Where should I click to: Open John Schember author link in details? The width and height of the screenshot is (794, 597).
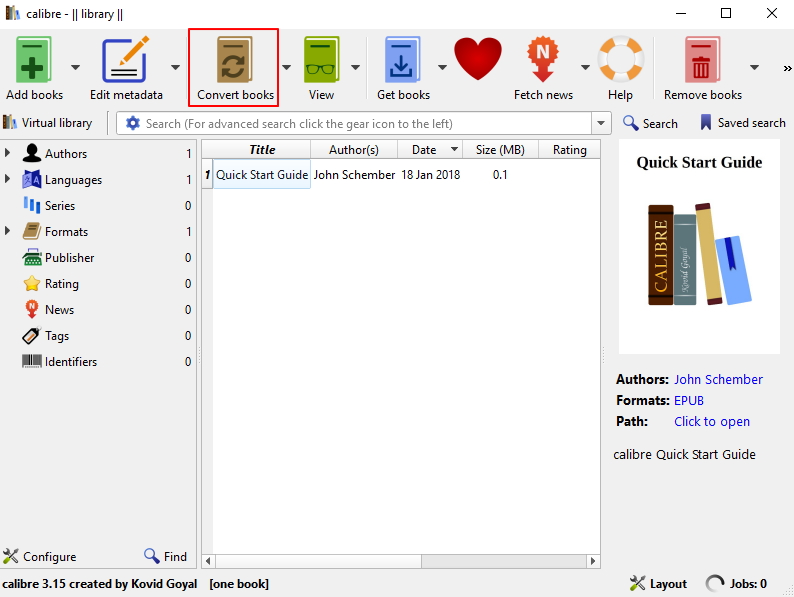pos(718,379)
